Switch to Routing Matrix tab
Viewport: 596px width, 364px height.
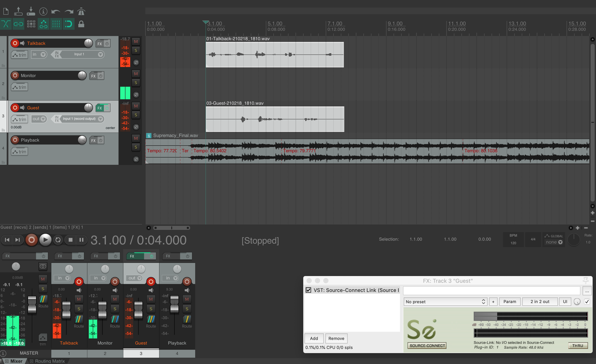50,361
